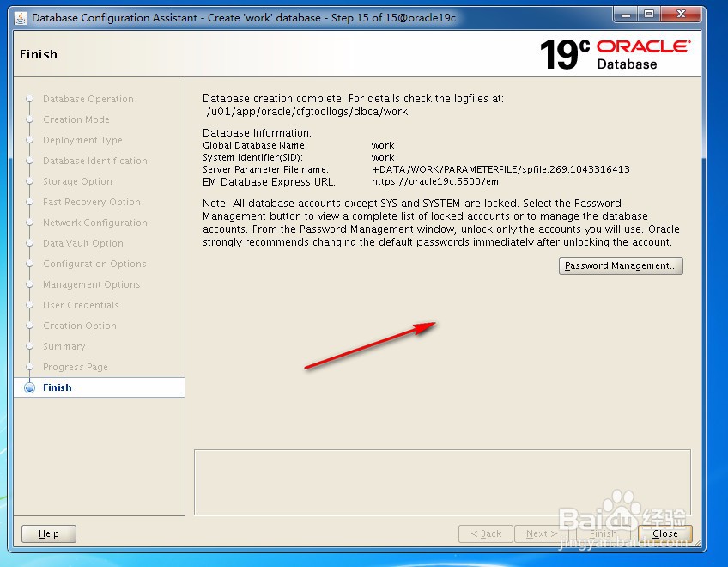This screenshot has width=728, height=567.
Task: Minimize the Database Configuration Assistant window
Action: 625,15
